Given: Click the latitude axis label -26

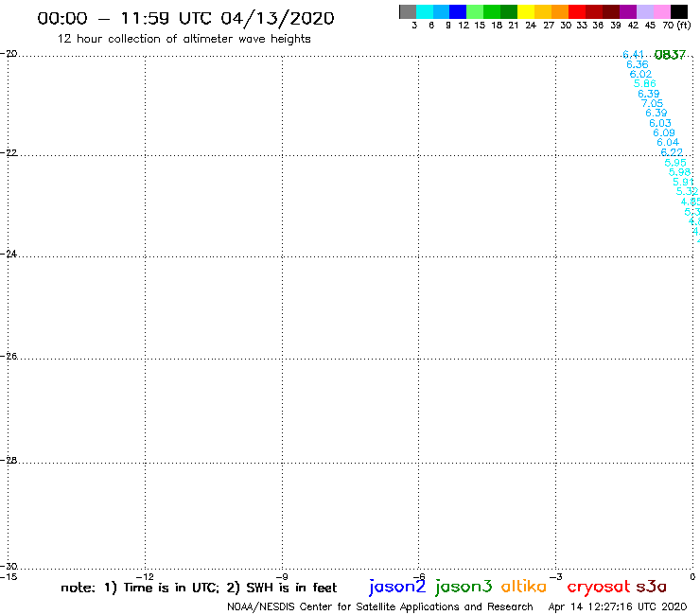Looking at the screenshot, I should [x=9, y=356].
